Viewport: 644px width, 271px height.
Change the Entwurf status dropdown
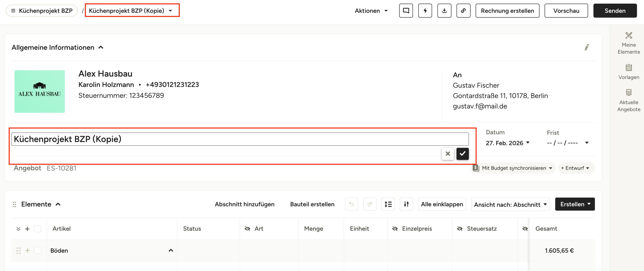576,168
